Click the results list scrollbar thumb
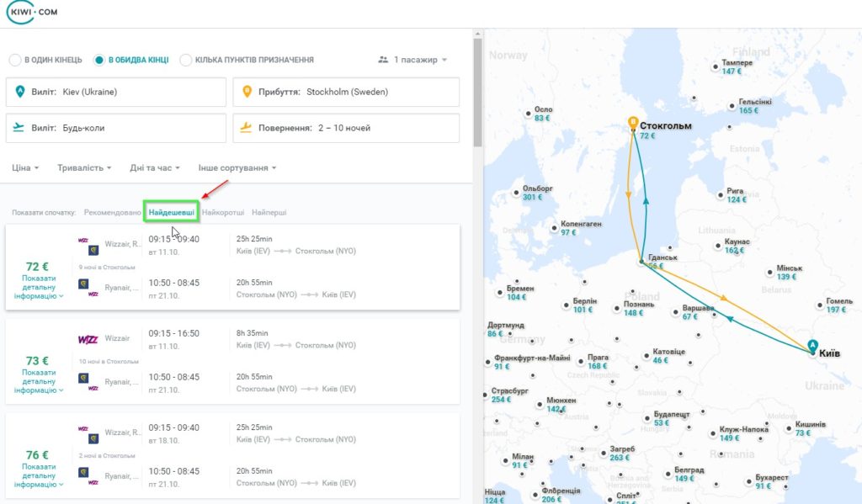The width and height of the screenshot is (862, 504). [477, 92]
